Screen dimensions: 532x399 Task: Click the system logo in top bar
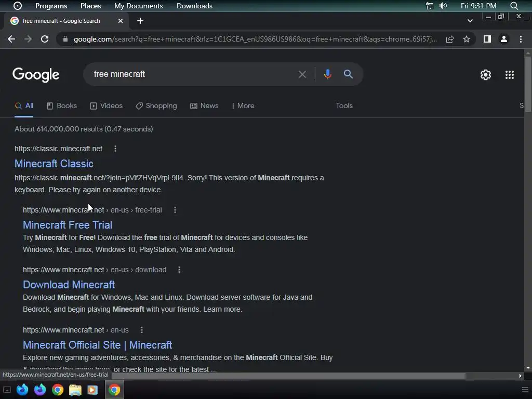pos(18,6)
